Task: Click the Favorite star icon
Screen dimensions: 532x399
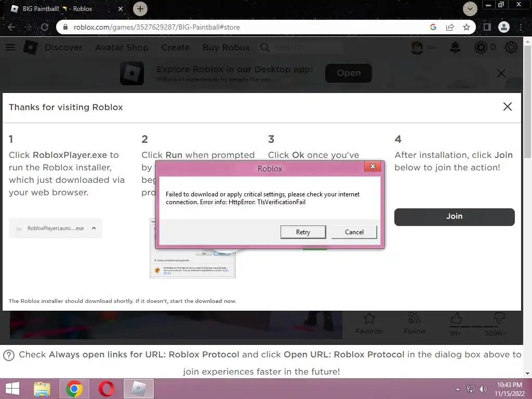Action: [x=369, y=318]
